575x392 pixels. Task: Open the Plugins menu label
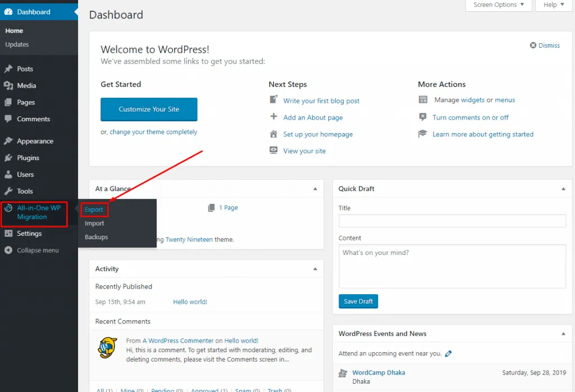(x=28, y=158)
